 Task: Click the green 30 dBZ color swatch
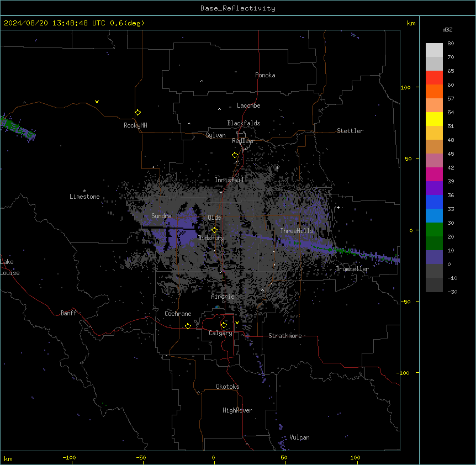(x=434, y=230)
